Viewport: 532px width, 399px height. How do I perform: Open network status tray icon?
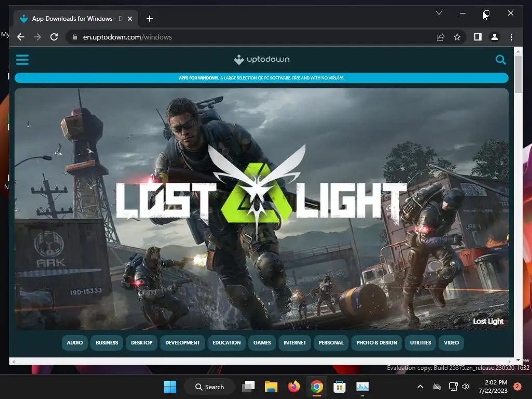click(453, 387)
